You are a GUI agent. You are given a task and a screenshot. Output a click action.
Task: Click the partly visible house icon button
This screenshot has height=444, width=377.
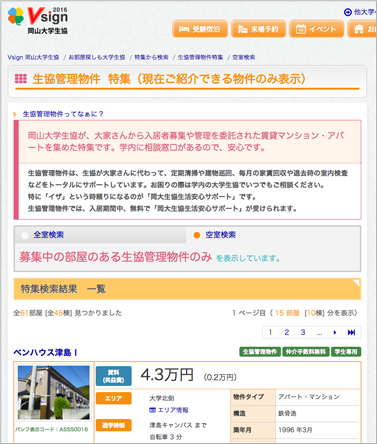pyautogui.click(x=362, y=29)
